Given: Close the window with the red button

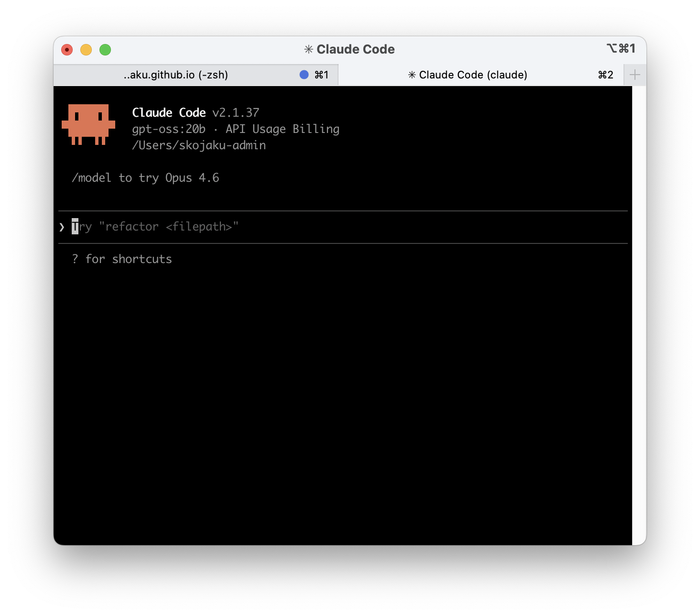Looking at the screenshot, I should pyautogui.click(x=67, y=50).
